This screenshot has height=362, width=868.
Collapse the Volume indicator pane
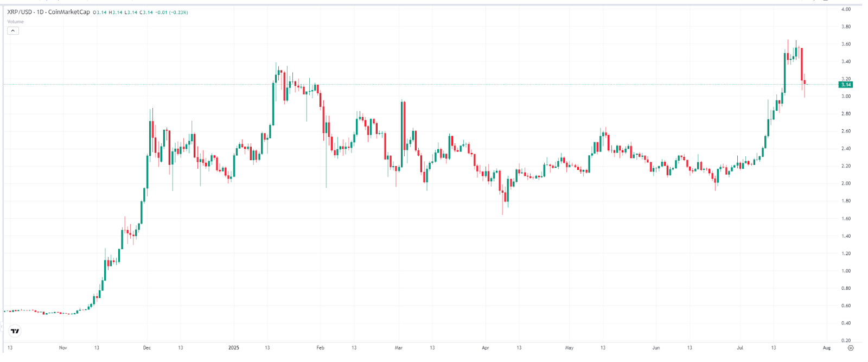tap(12, 30)
